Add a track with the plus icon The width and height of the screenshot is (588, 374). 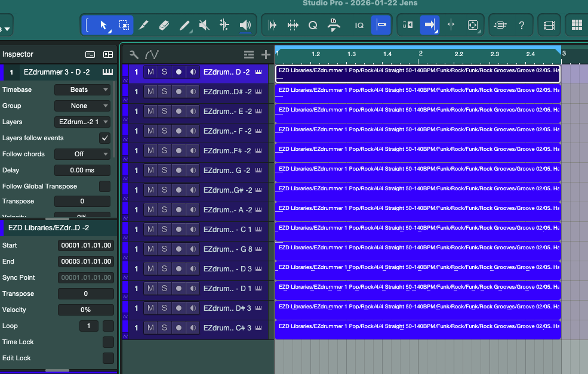[266, 55]
